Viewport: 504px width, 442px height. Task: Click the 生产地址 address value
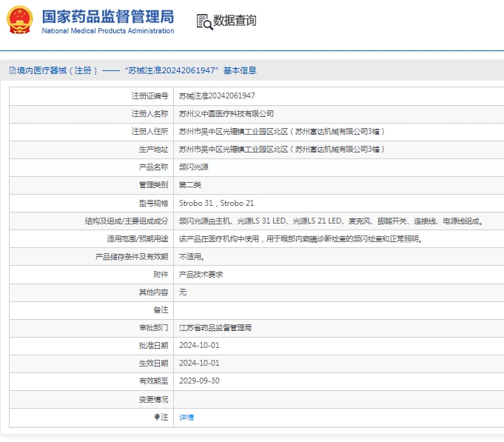(x=282, y=149)
